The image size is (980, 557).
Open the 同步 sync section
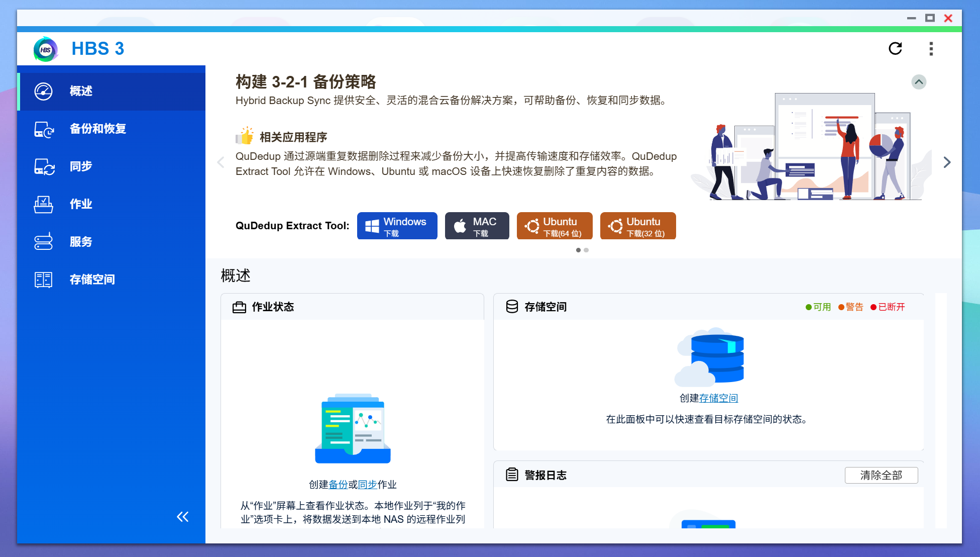(x=81, y=166)
